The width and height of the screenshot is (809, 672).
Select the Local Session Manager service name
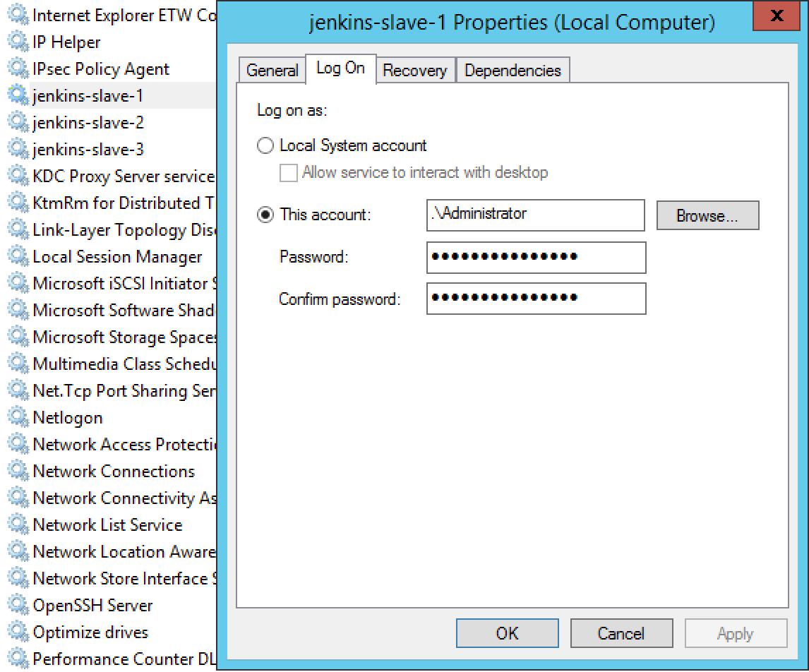click(118, 257)
